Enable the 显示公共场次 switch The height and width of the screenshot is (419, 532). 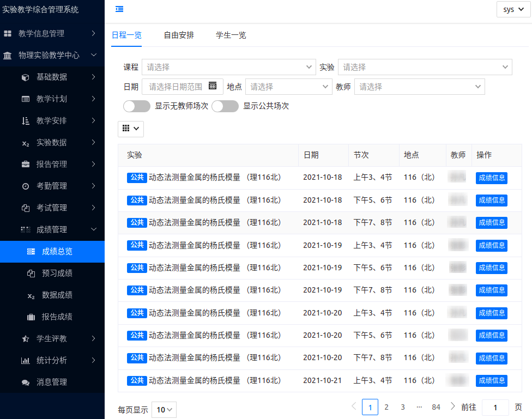(225, 106)
